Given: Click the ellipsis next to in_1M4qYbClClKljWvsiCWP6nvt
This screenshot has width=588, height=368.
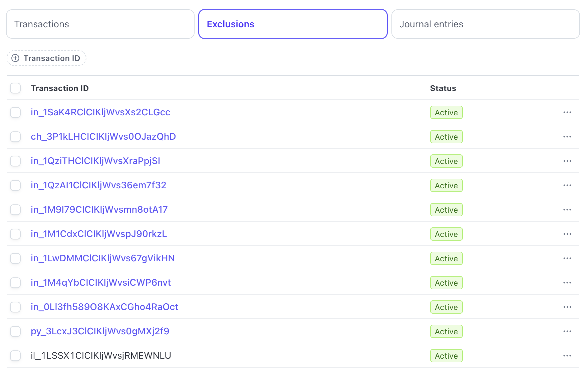Looking at the screenshot, I should tap(567, 283).
